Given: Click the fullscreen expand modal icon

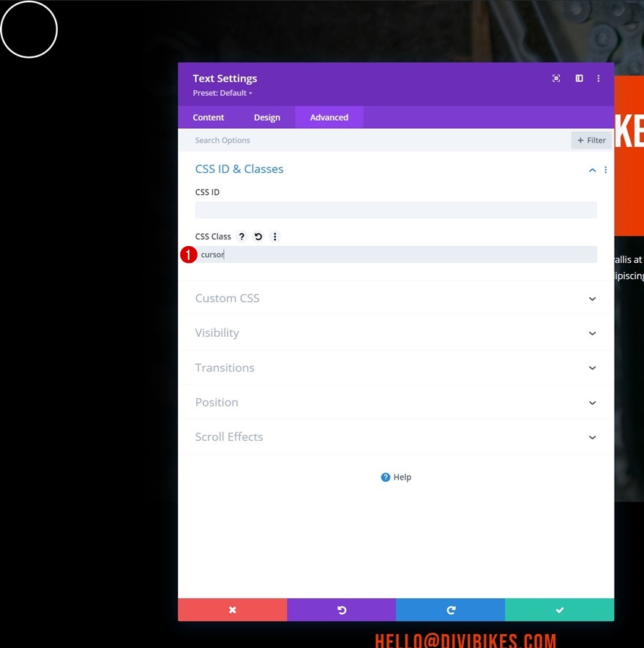Looking at the screenshot, I should tap(556, 78).
